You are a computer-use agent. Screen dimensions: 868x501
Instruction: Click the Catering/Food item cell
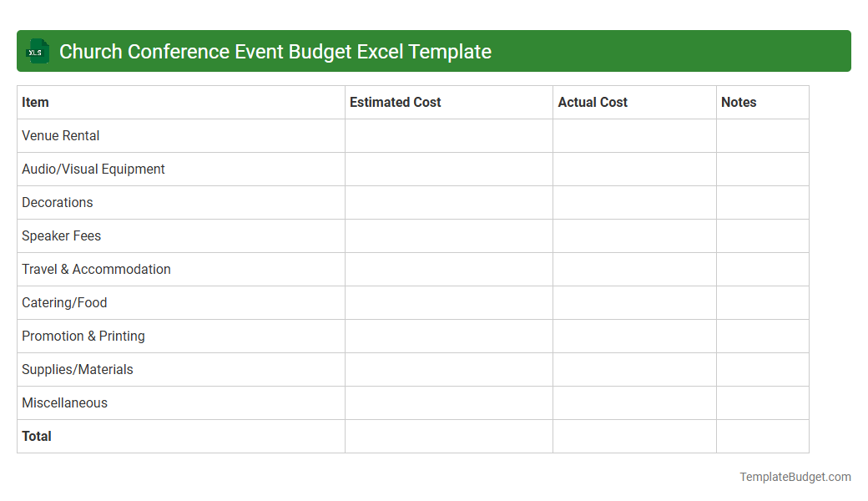64,302
